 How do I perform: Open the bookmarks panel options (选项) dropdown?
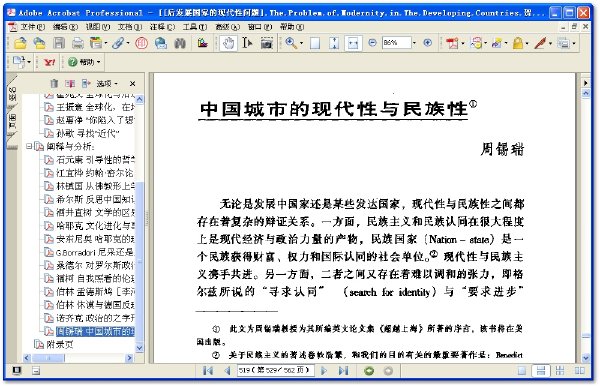pos(107,83)
